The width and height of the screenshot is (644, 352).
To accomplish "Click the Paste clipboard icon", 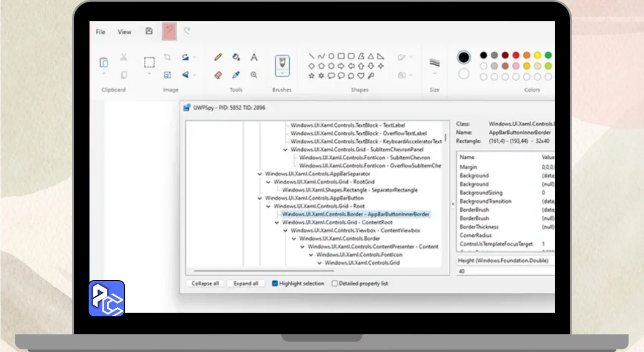I will [104, 62].
